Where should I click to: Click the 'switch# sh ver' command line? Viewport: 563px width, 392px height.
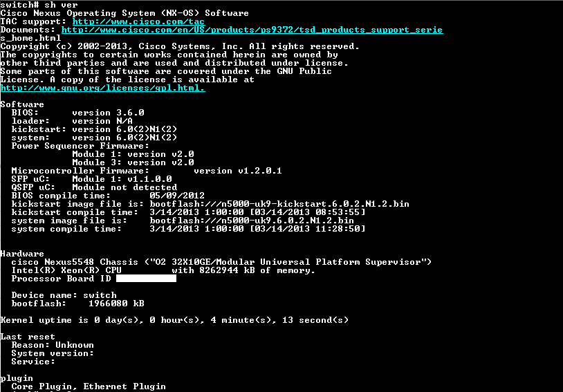(39, 5)
